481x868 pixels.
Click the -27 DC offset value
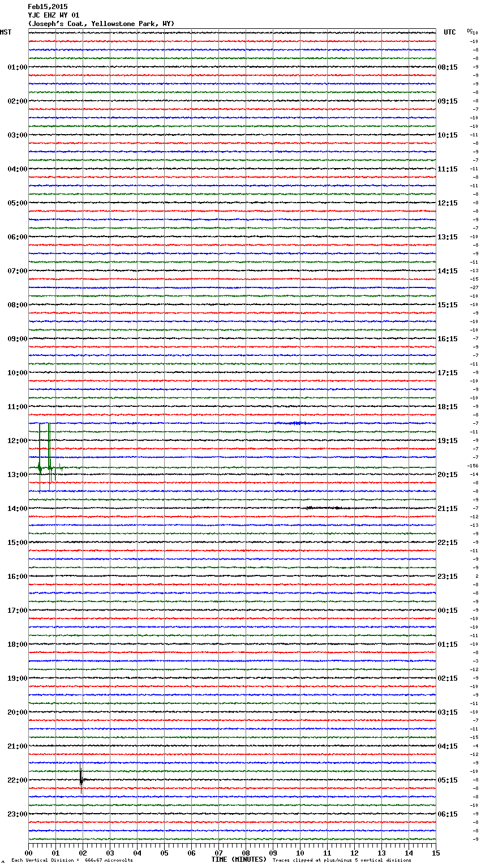474,287
